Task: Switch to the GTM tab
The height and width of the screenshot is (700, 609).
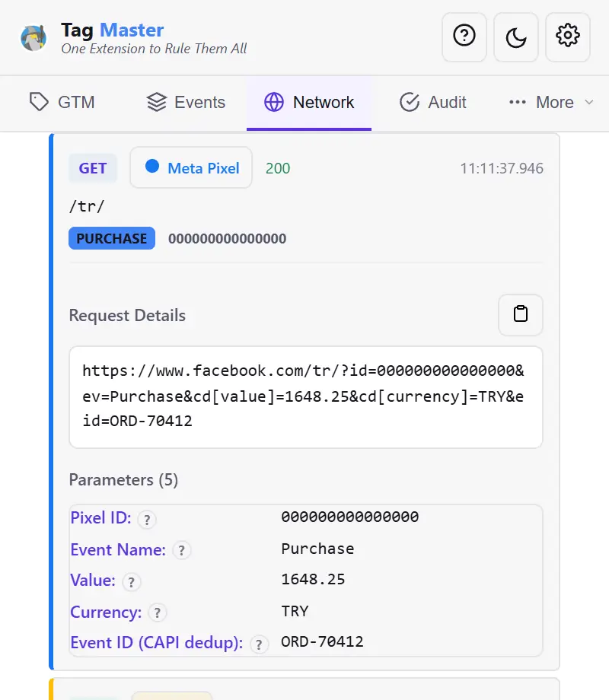Action: [x=62, y=102]
